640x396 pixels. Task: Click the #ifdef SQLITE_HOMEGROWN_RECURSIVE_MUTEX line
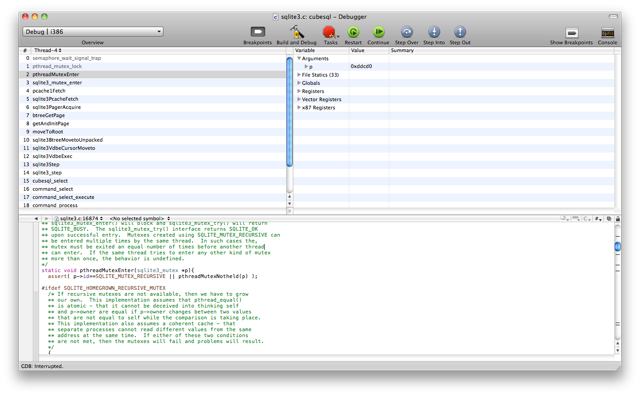coord(103,288)
